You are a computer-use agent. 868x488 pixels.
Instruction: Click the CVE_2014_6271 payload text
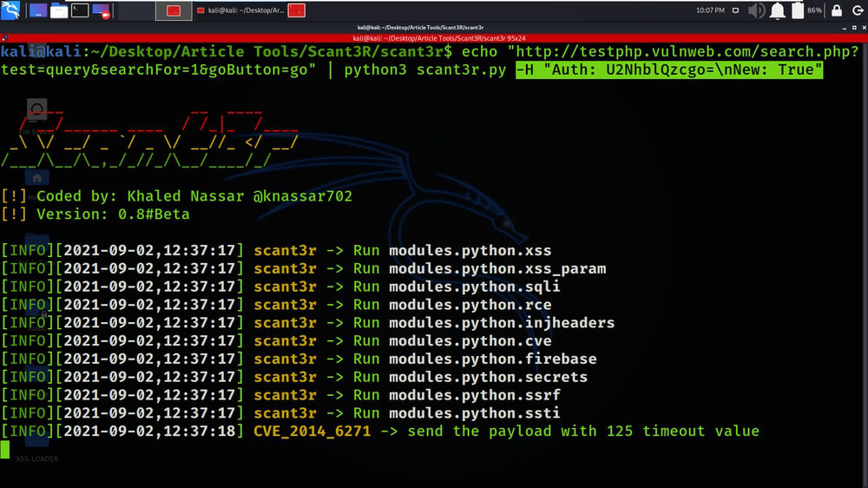(312, 432)
